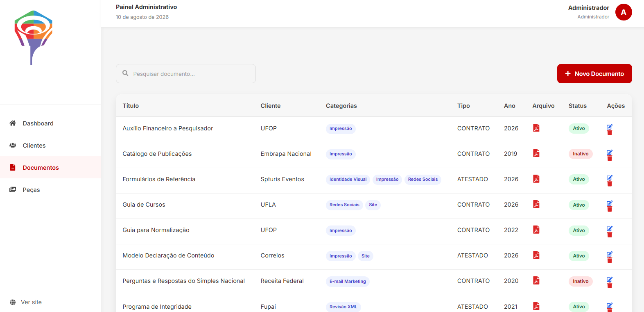The height and width of the screenshot is (312, 644).
Task: Click the Inativo badge for the Receita Federal row
Action: pyautogui.click(x=581, y=281)
